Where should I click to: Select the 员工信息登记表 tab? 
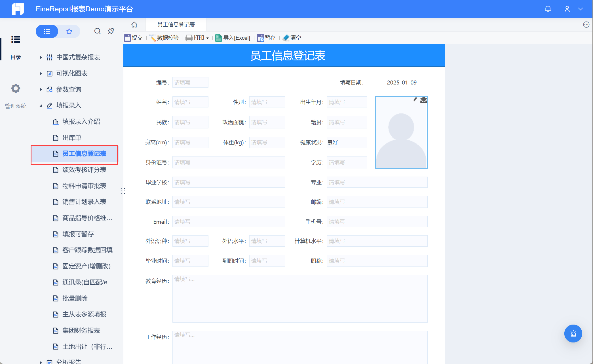pos(176,25)
